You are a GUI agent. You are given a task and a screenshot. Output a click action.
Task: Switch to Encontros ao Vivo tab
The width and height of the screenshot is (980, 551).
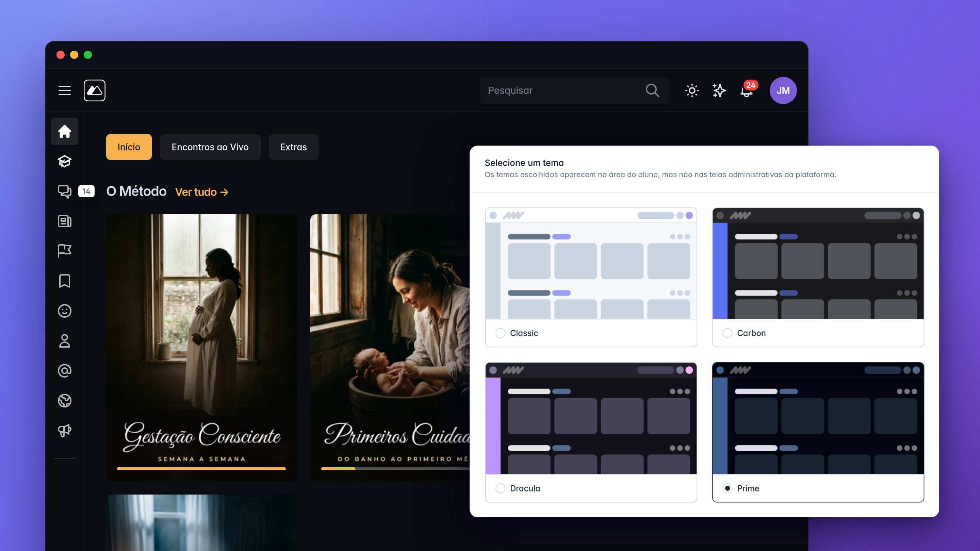click(x=210, y=147)
